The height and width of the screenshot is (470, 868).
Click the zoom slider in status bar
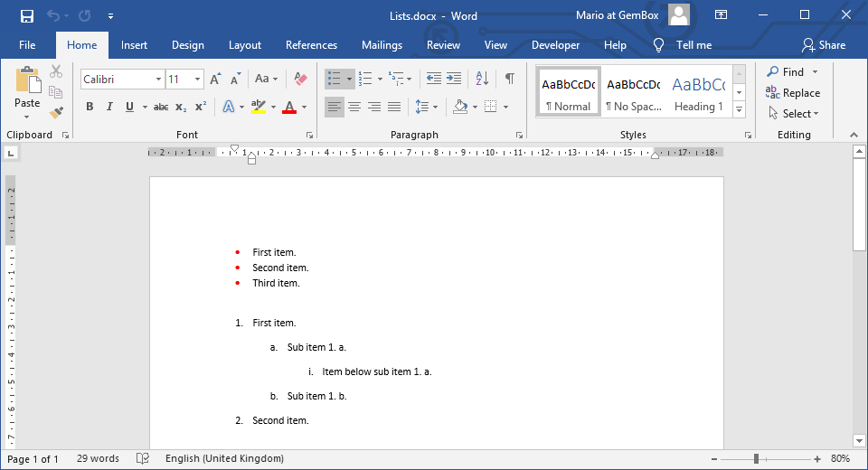[756, 459]
